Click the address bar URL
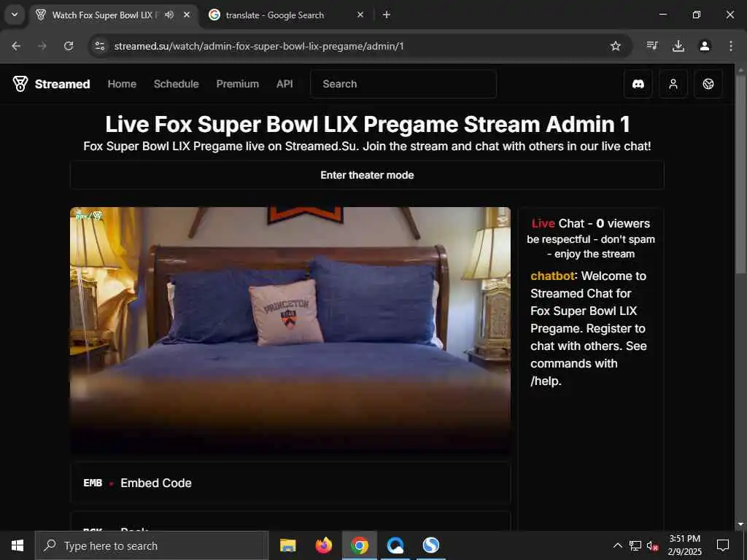Image resolution: width=747 pixels, height=560 pixels. pyautogui.click(x=259, y=46)
